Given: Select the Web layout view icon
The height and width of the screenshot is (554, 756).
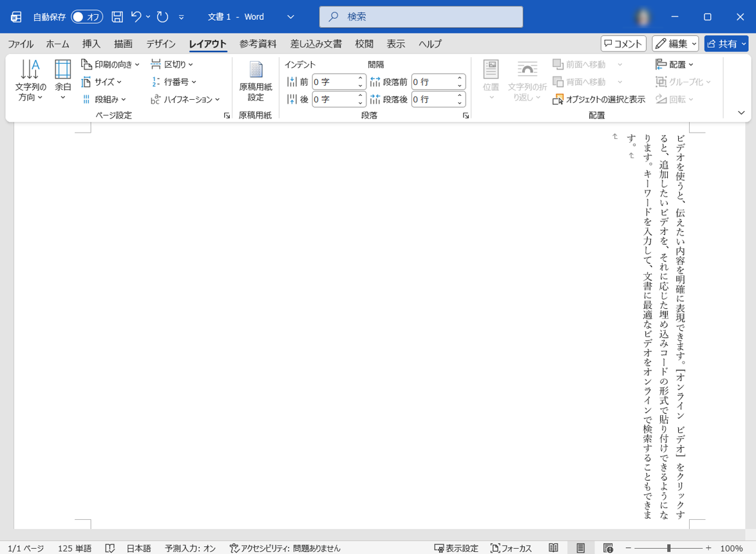Looking at the screenshot, I should pyautogui.click(x=608, y=548).
